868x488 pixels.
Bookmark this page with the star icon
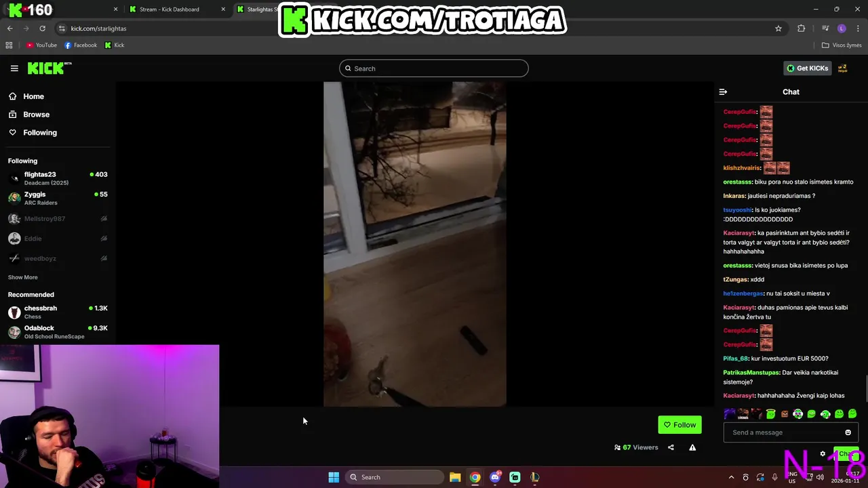(x=778, y=28)
